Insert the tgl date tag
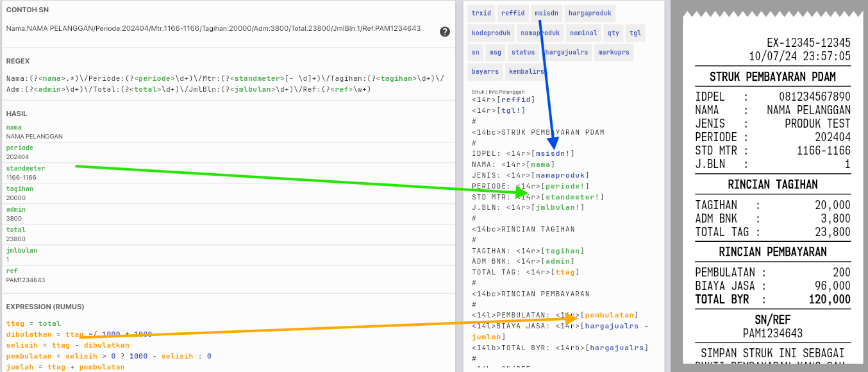The width and height of the screenshot is (868, 372). click(635, 33)
